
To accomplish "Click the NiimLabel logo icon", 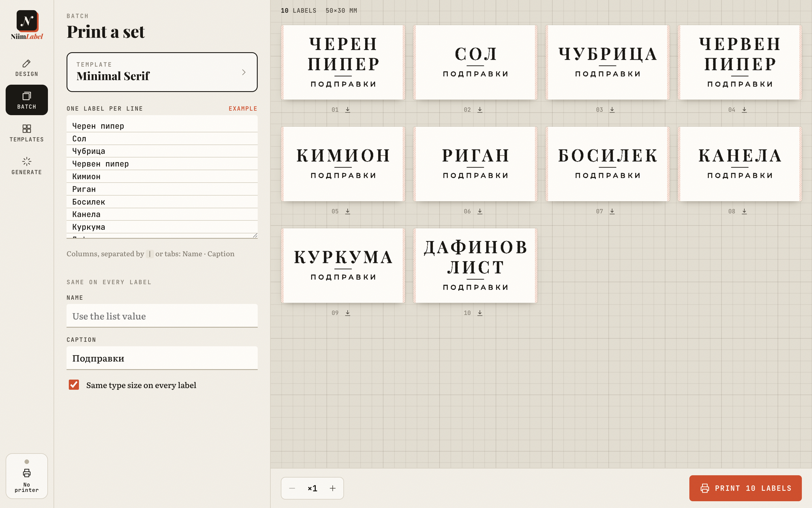I will coord(27,21).
